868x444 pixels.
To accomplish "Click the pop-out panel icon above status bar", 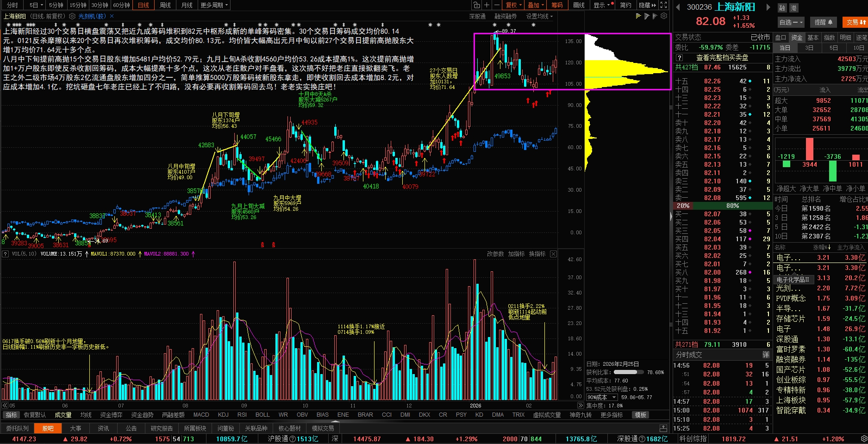I will tap(663, 428).
